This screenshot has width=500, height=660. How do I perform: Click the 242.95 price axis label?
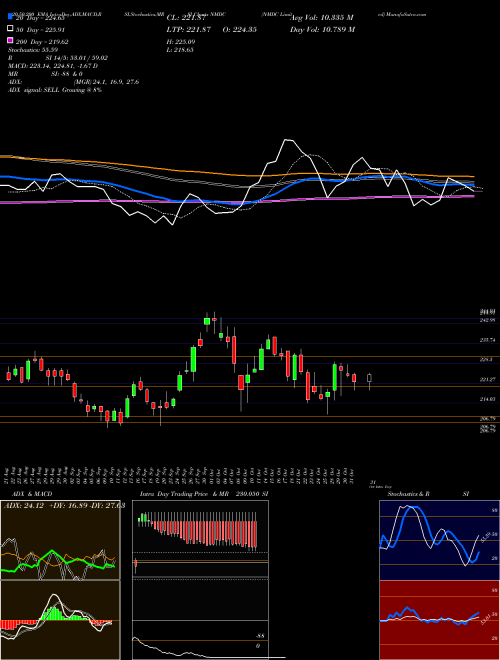click(487, 320)
